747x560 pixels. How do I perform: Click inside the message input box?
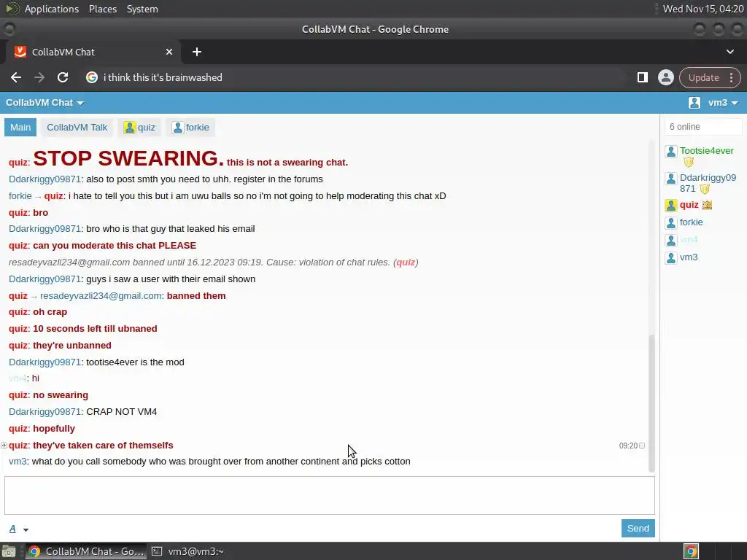tap(330, 495)
